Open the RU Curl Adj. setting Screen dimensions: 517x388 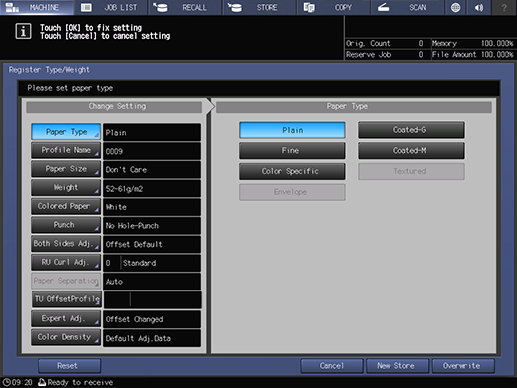(66, 262)
